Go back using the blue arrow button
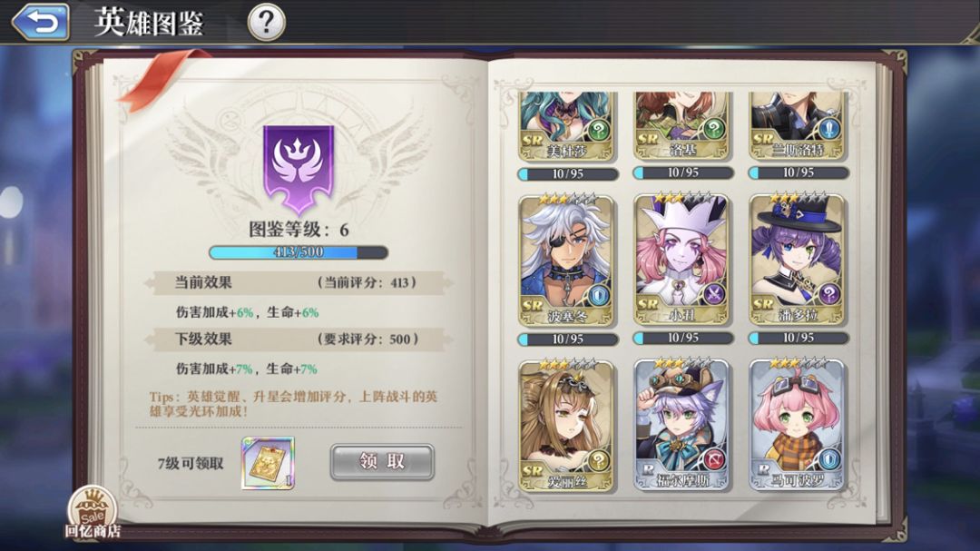This screenshot has height=551, width=980. click(41, 22)
